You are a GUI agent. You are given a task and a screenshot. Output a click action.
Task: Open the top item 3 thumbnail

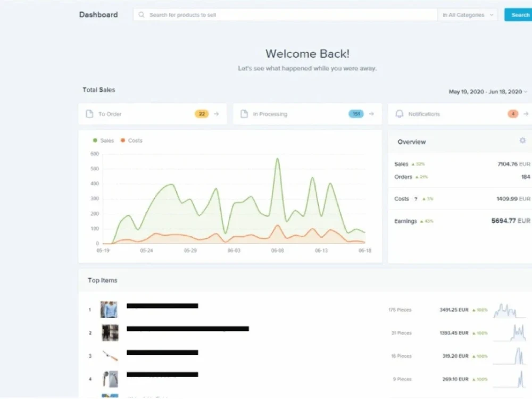tap(110, 355)
